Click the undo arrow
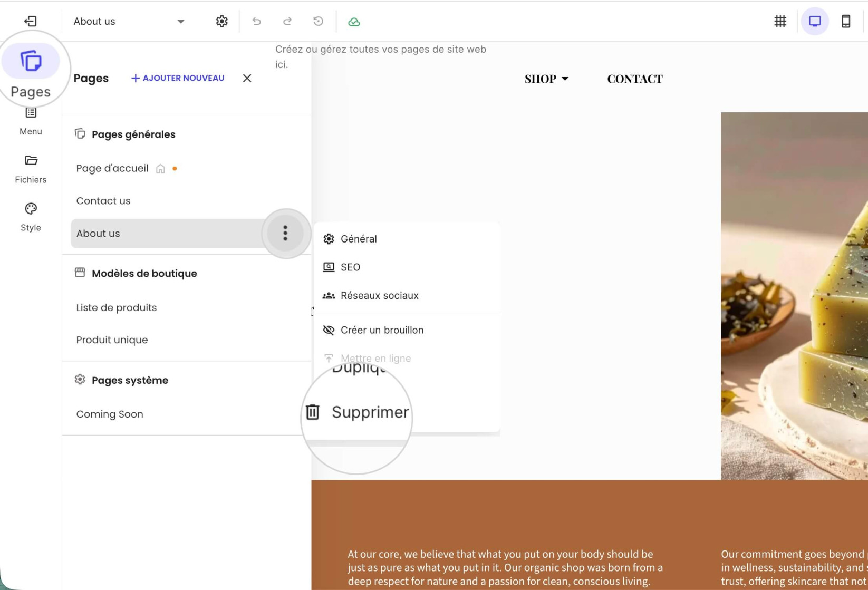 pos(257,21)
